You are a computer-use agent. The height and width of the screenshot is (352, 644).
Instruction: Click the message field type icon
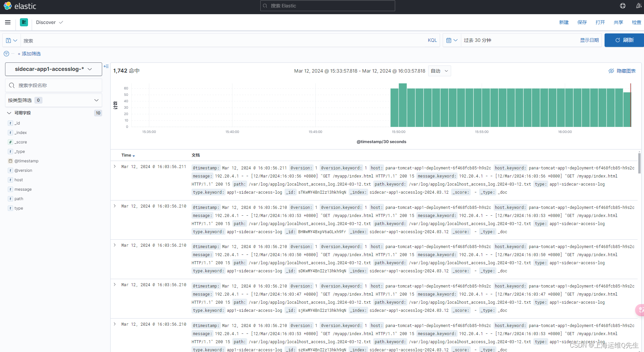click(x=10, y=189)
